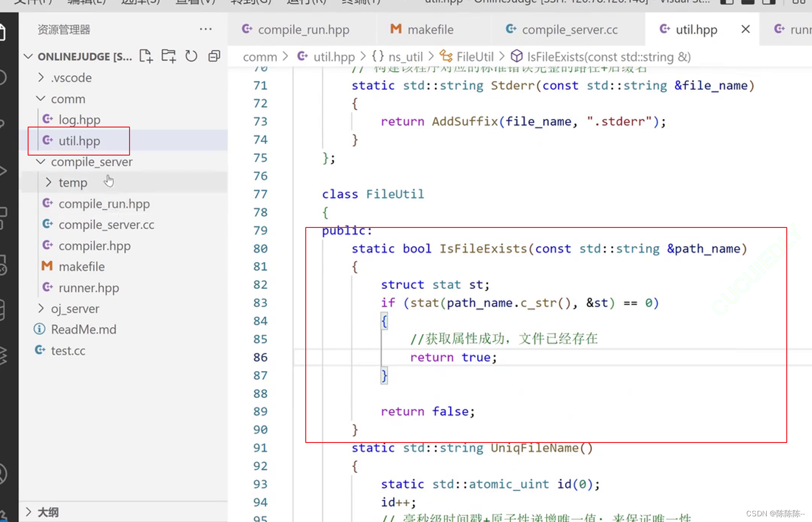The image size is (812, 522).
Task: Open util.hpp in explorer
Action: [124, 140]
